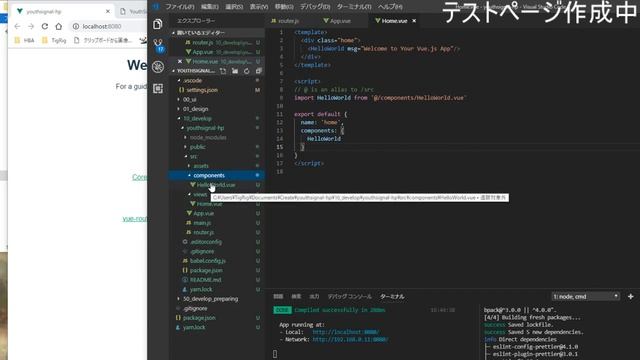Open settings.json in explorer
Screen dimensions: 640x360
click(x=217, y=90)
